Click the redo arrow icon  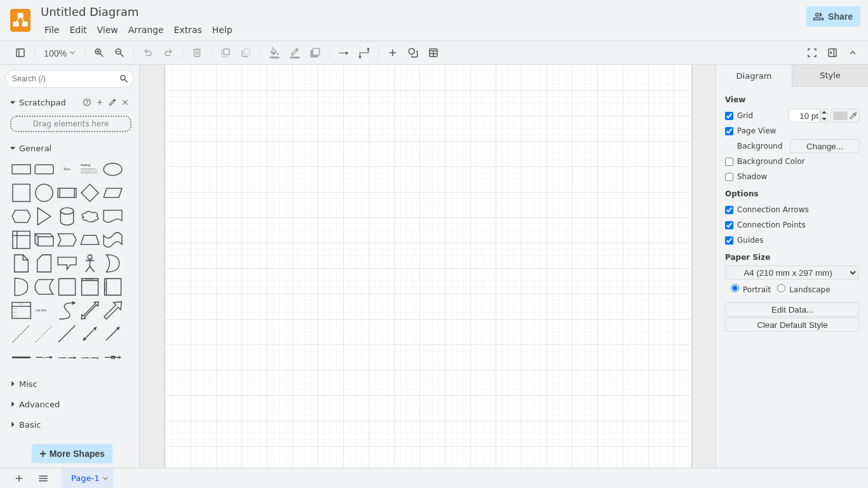(x=168, y=53)
